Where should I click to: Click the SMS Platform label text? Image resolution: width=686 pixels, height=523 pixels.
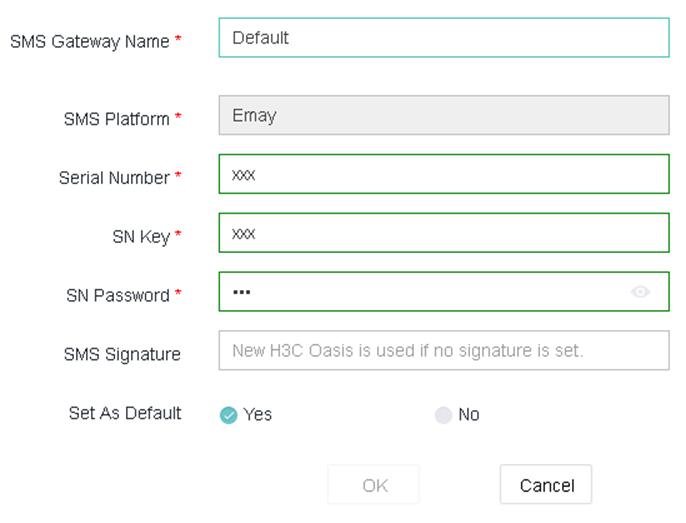click(x=116, y=119)
